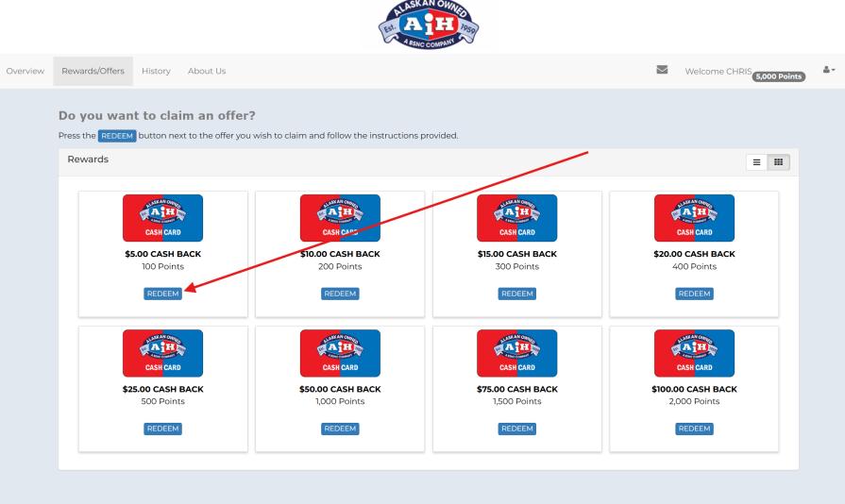
Task: Click the $5.00 cash card image
Action: tap(162, 218)
